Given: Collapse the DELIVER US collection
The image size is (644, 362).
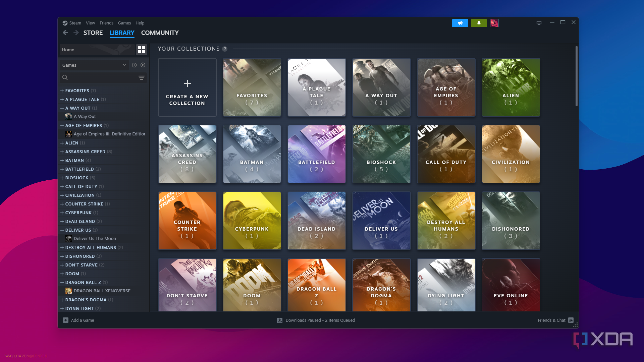Looking at the screenshot, I should (62, 230).
